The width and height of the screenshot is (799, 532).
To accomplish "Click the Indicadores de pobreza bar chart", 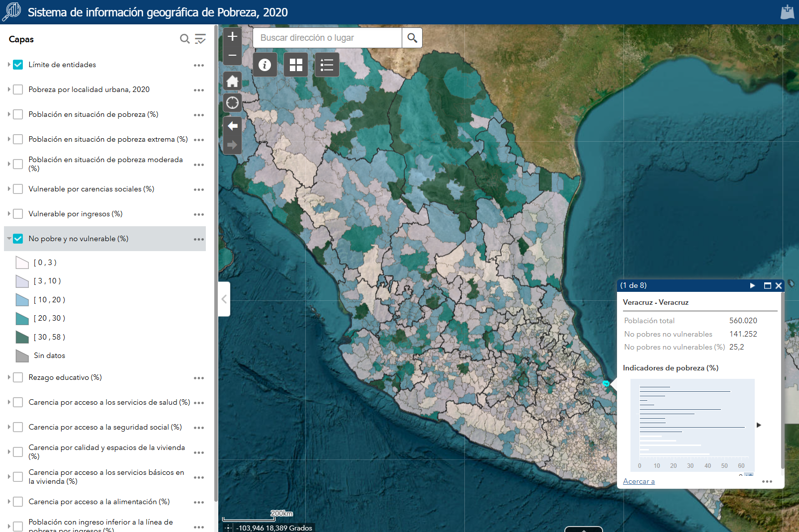I will pyautogui.click(x=693, y=425).
